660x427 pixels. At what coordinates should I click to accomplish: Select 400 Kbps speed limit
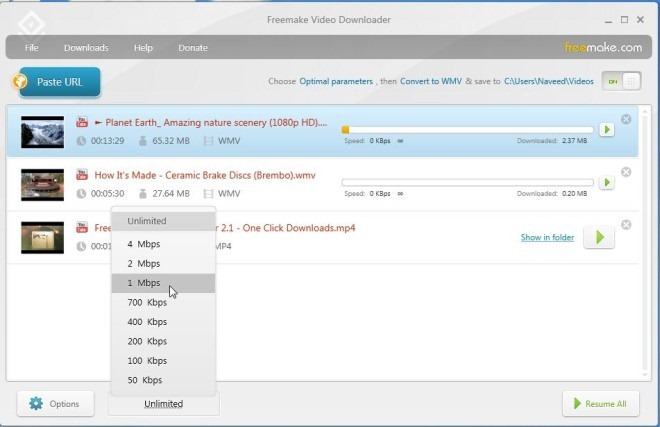[x=164, y=322]
